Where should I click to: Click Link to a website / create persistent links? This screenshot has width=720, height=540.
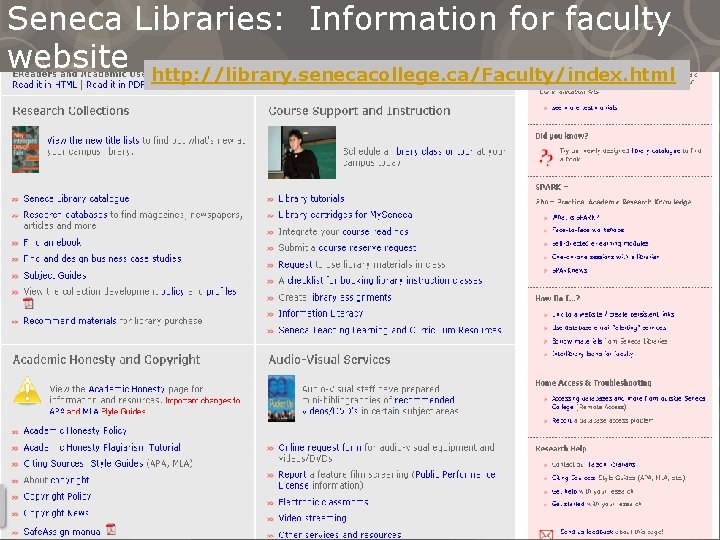pos(613,315)
